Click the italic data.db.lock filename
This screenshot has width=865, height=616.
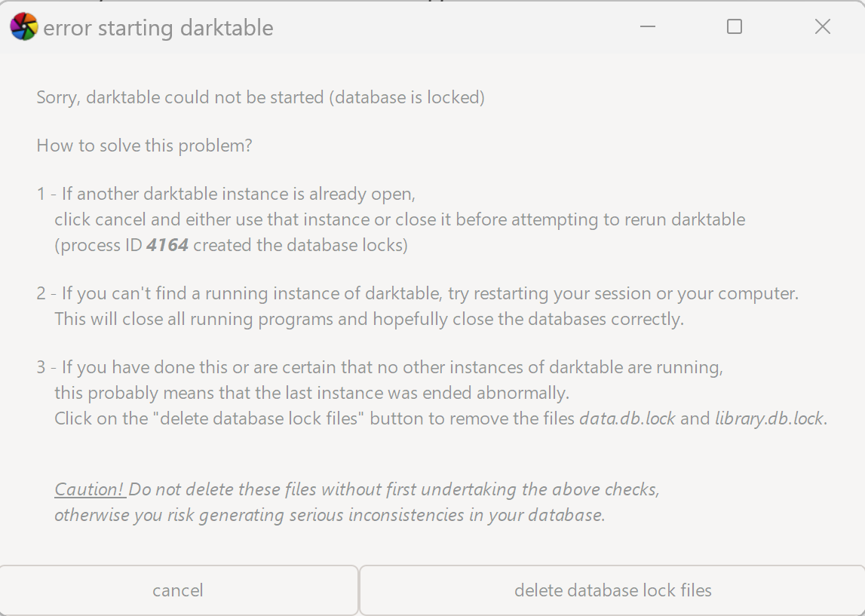tap(627, 418)
